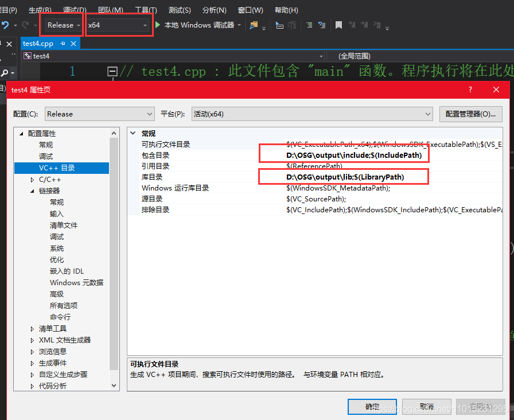Click the Redo arrow icon
The height and width of the screenshot is (420, 514).
pos(25,25)
